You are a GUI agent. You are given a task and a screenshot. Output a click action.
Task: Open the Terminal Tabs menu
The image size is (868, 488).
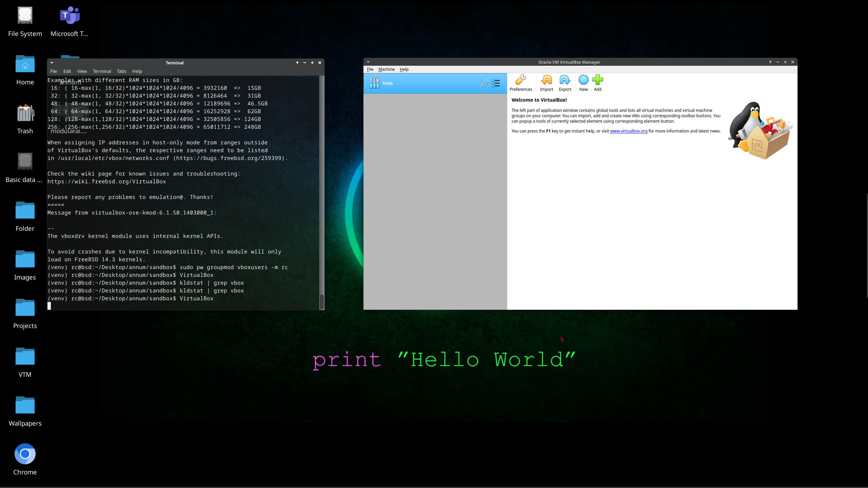coord(121,72)
